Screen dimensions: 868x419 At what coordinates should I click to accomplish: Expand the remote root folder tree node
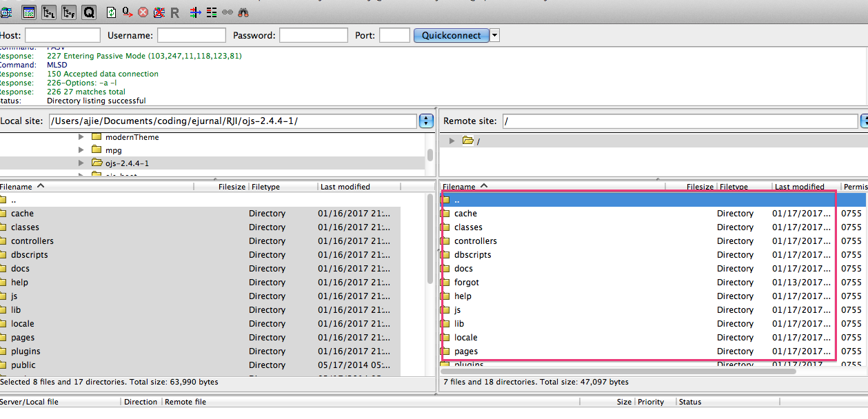pos(452,141)
